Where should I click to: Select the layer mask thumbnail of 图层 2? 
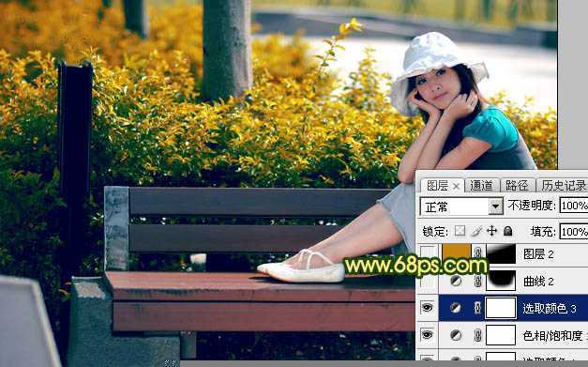click(x=501, y=254)
